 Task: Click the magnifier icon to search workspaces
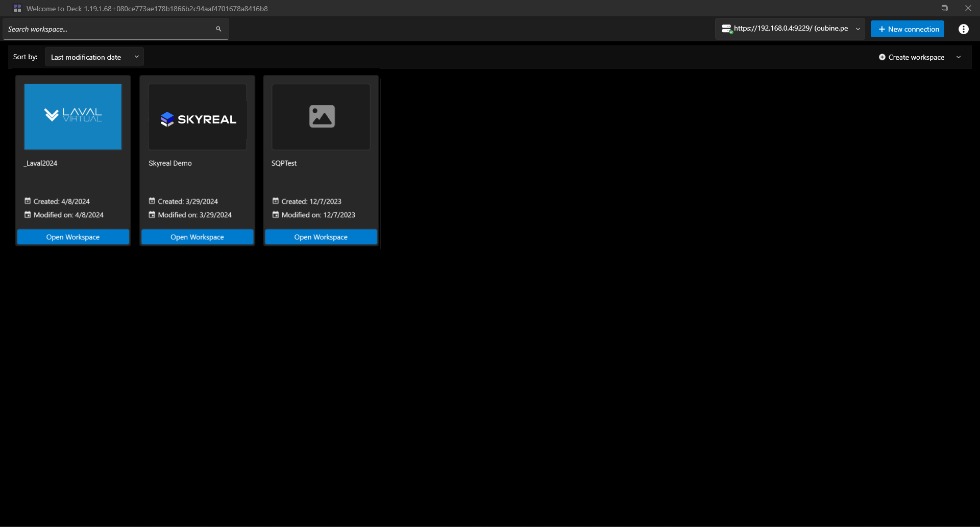pyautogui.click(x=218, y=29)
